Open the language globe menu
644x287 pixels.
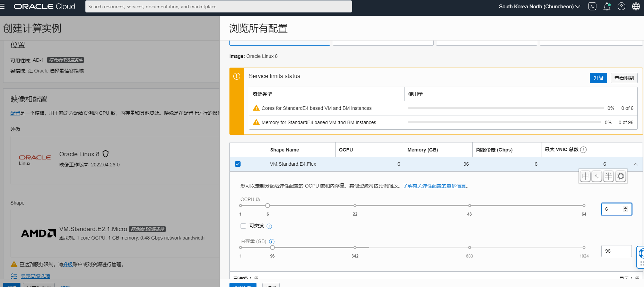(x=636, y=7)
